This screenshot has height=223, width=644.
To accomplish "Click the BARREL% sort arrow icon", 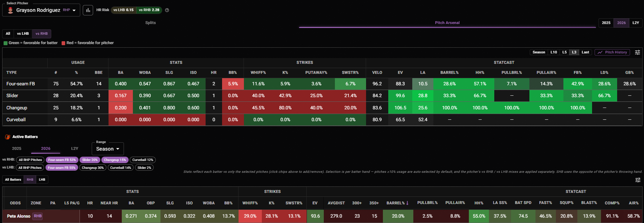I will click(x=407, y=203).
